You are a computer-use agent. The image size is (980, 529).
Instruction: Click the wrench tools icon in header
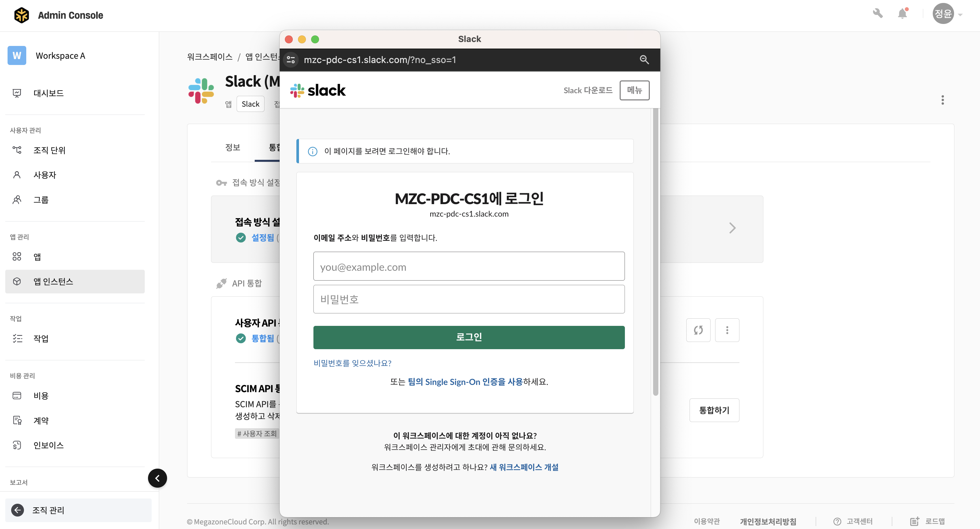click(x=877, y=14)
